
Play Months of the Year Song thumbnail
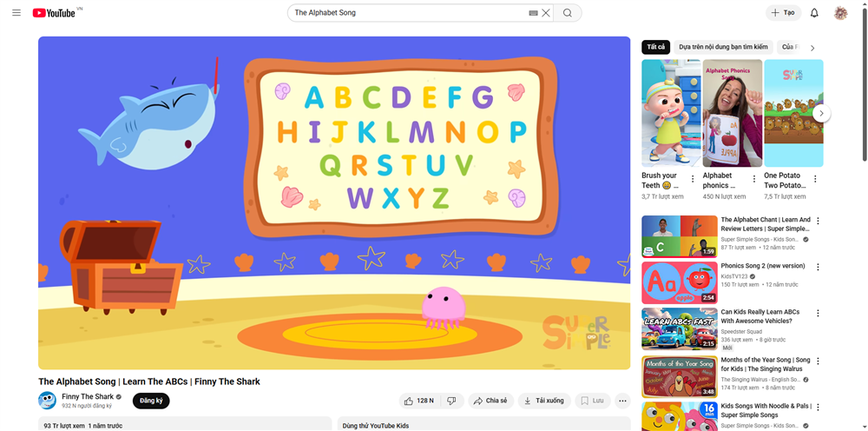(x=680, y=377)
